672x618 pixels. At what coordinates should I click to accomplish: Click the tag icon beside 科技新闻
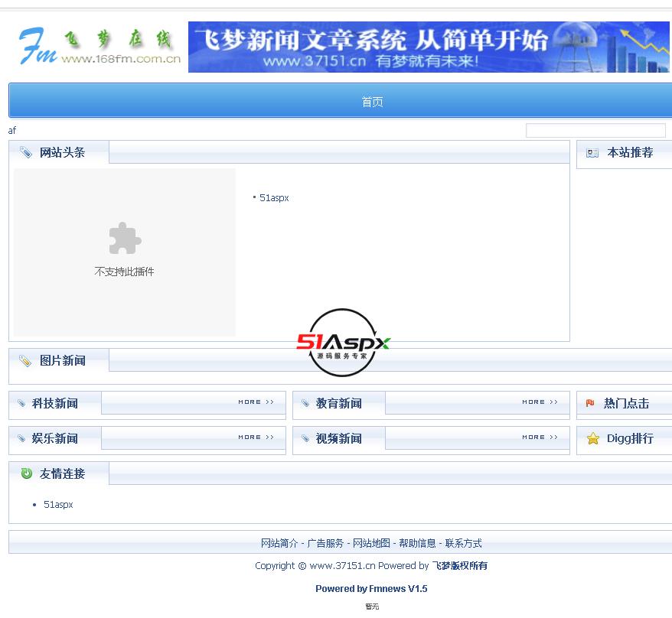[x=21, y=403]
